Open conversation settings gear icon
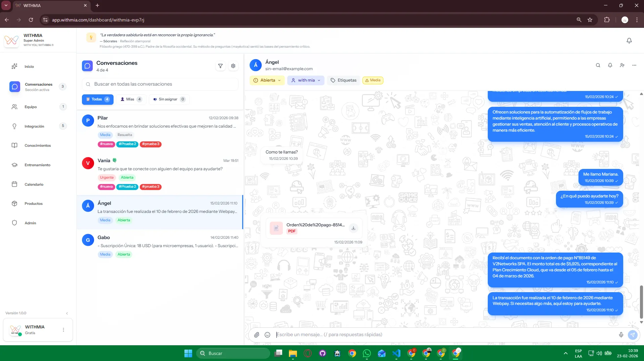644x361 pixels. 233,66
